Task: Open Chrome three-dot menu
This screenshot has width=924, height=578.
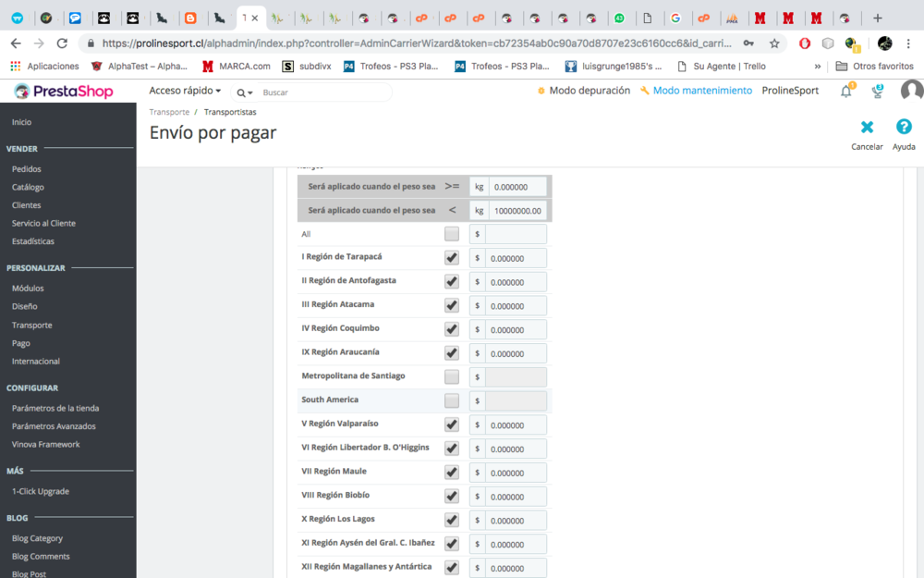Action: tap(908, 43)
